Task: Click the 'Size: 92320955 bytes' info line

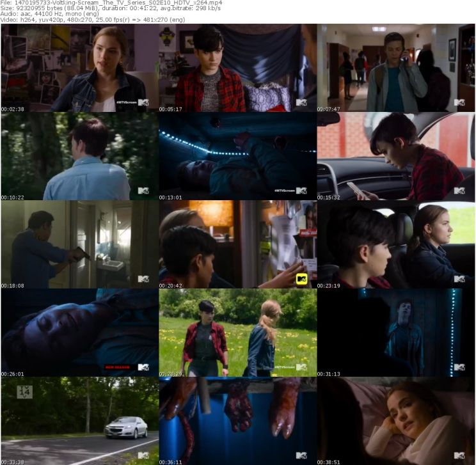Action: click(x=110, y=8)
